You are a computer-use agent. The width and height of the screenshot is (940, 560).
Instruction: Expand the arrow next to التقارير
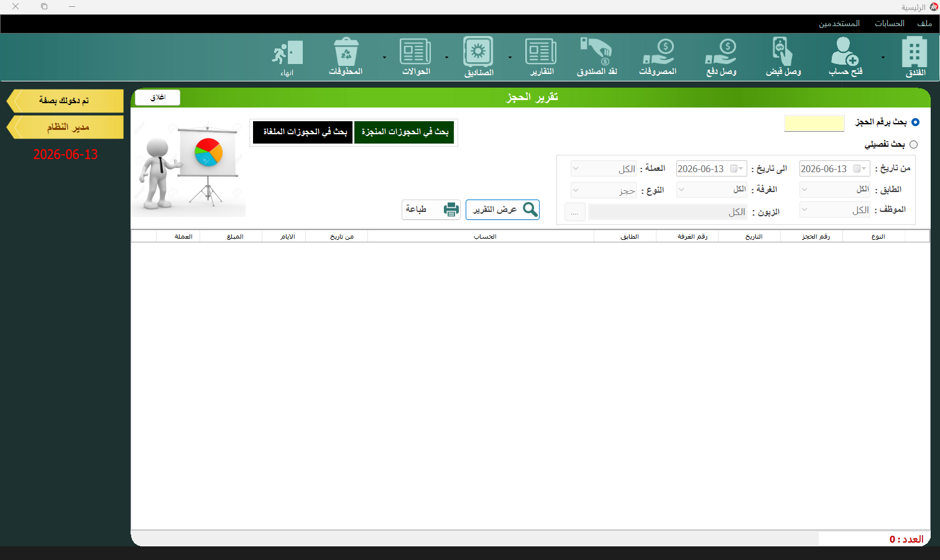point(510,57)
